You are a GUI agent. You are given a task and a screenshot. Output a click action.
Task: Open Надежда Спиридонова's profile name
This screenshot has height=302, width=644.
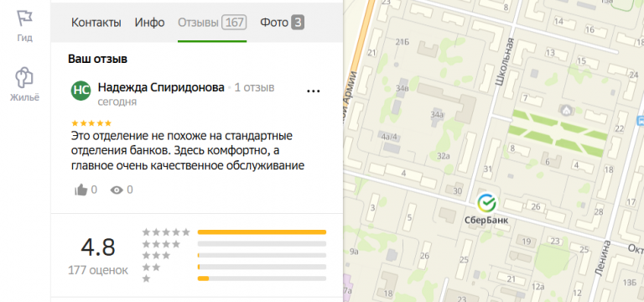click(161, 87)
